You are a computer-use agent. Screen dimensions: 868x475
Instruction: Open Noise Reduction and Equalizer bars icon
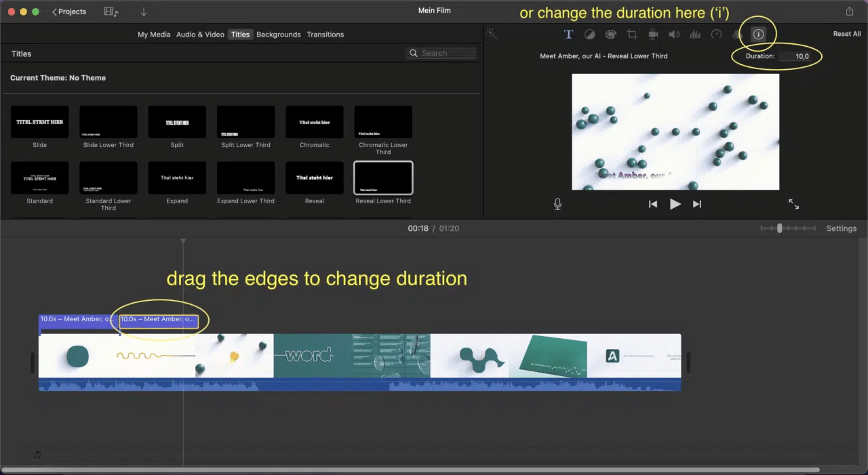coord(695,35)
